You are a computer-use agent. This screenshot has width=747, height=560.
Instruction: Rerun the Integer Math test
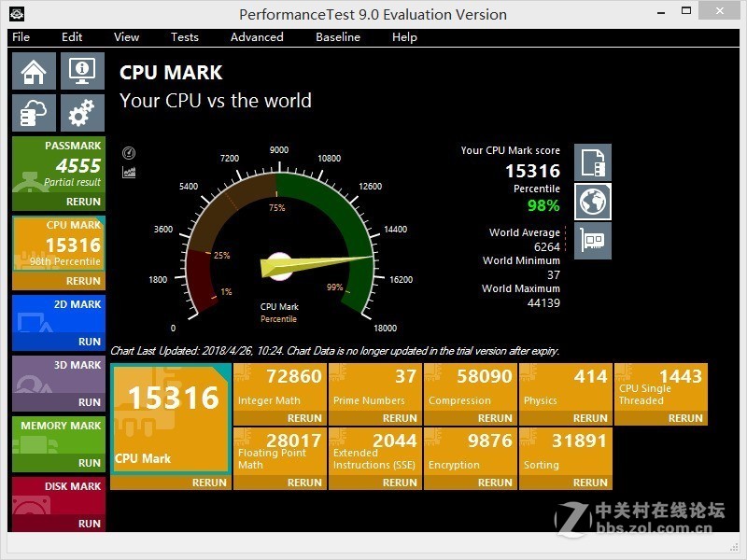[x=305, y=418]
